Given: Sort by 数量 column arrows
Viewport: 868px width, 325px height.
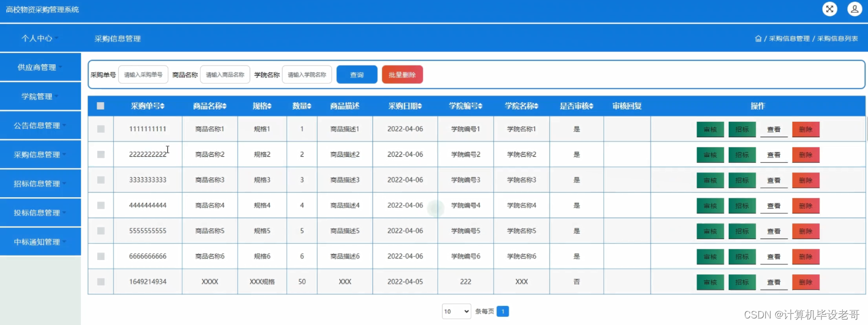Looking at the screenshot, I should tap(309, 106).
